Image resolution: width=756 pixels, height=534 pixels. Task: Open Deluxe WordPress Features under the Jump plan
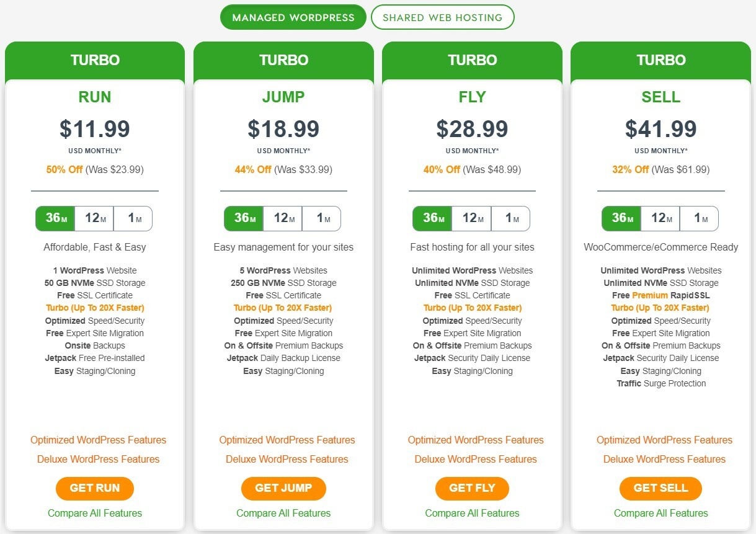click(287, 459)
